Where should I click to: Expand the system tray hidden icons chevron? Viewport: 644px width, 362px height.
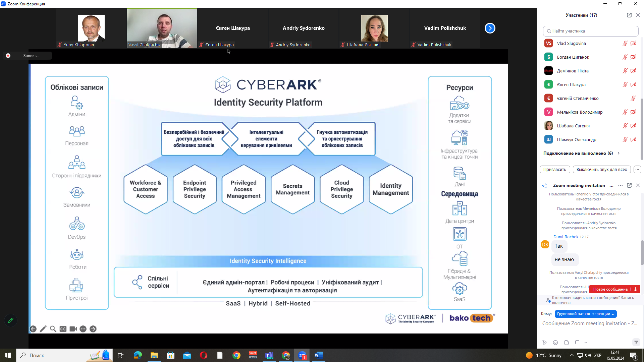pyautogui.click(x=572, y=355)
